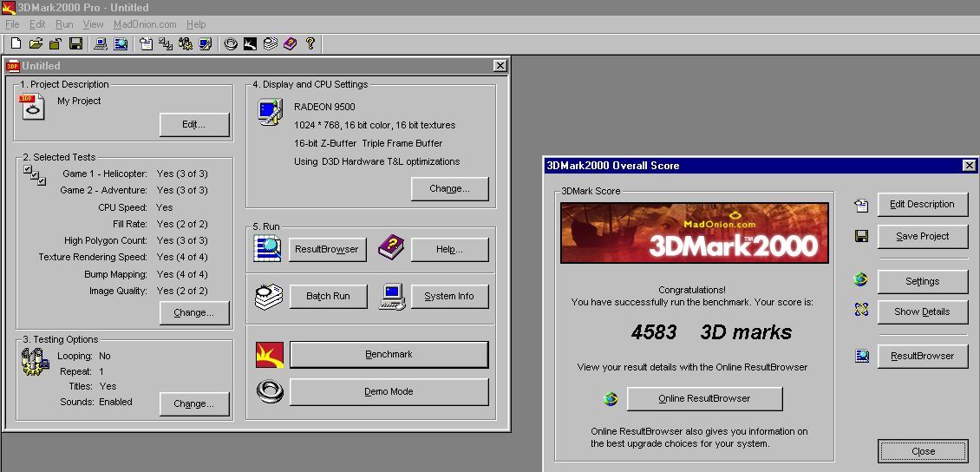Viewport: 980px width, 472px height.
Task: Click ResultBrowser button in score dialog
Action: tap(923, 357)
